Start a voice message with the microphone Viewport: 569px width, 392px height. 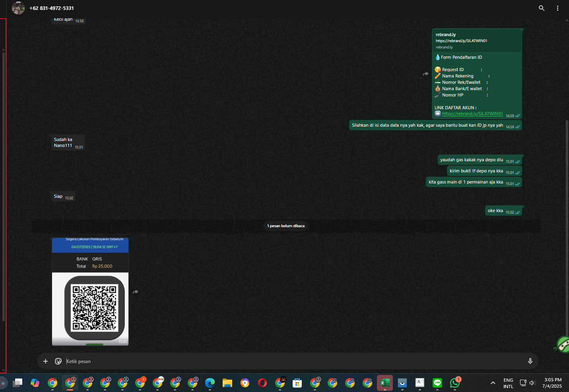530,361
